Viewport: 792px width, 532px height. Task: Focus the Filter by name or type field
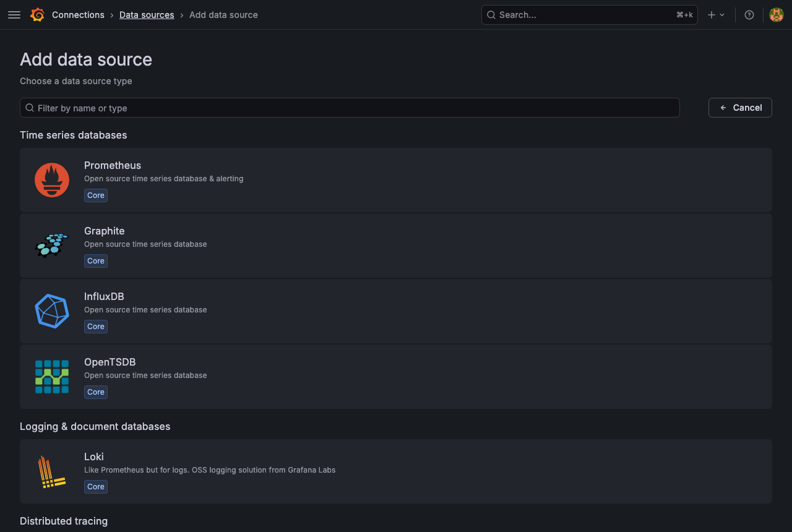coord(350,108)
